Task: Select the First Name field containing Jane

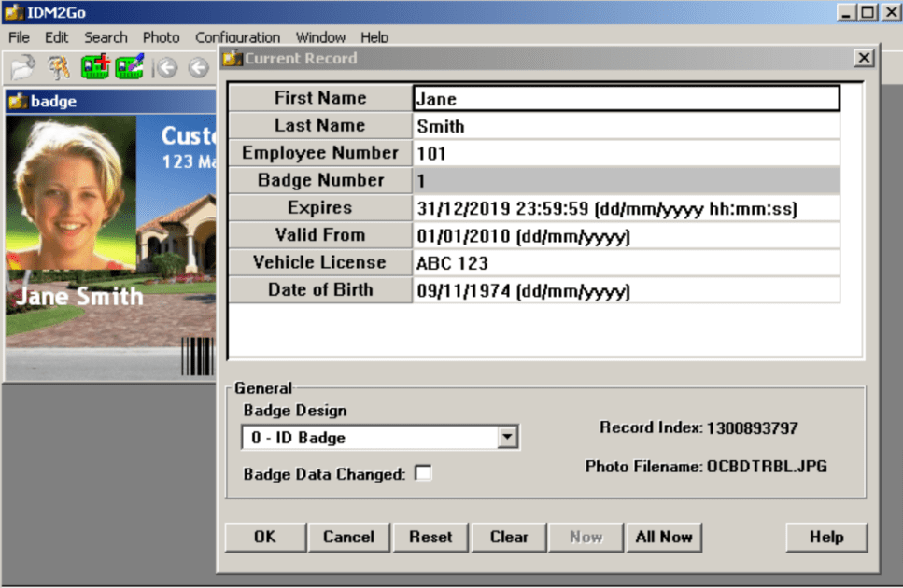Action: click(x=626, y=98)
